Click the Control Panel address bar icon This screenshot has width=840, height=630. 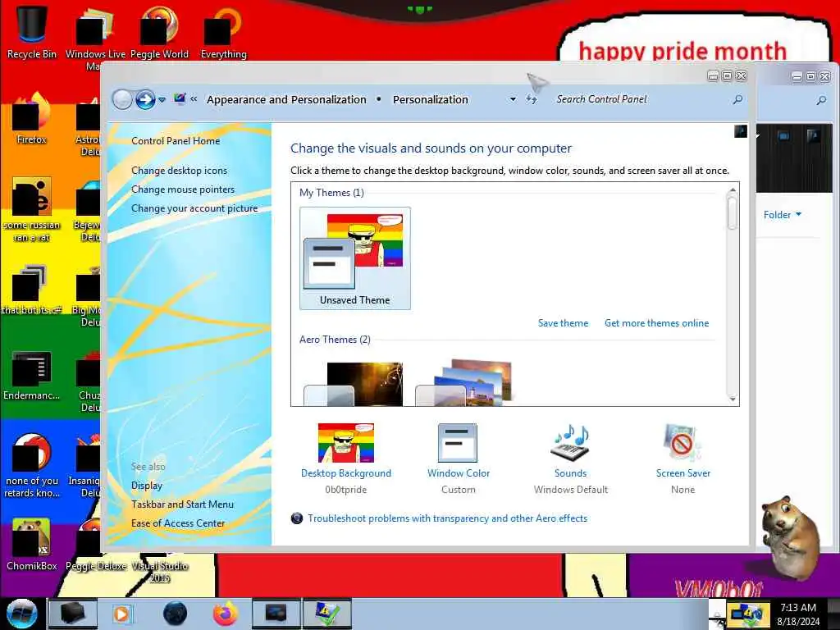(x=180, y=98)
